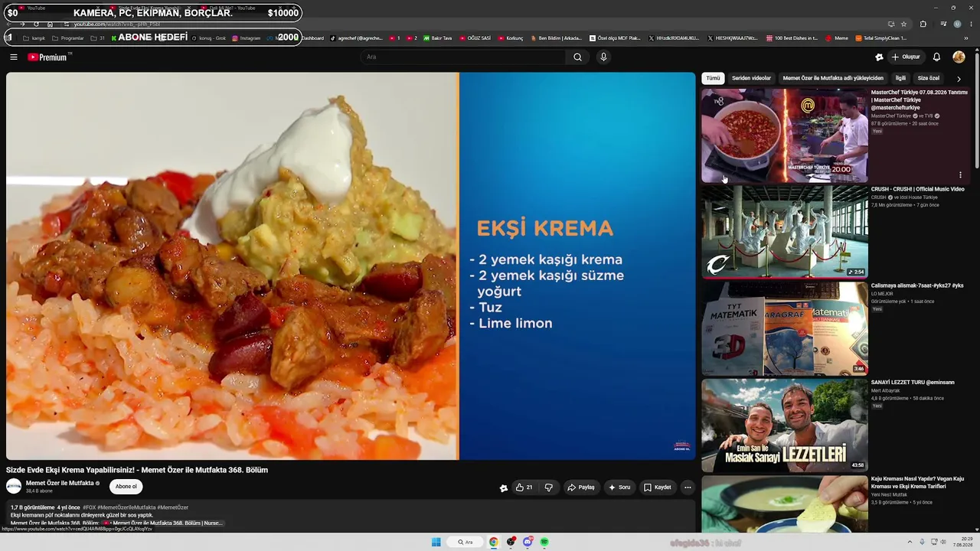Click the video player to pause

coord(351,266)
